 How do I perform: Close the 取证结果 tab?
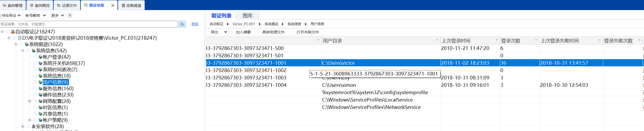coord(113,5)
